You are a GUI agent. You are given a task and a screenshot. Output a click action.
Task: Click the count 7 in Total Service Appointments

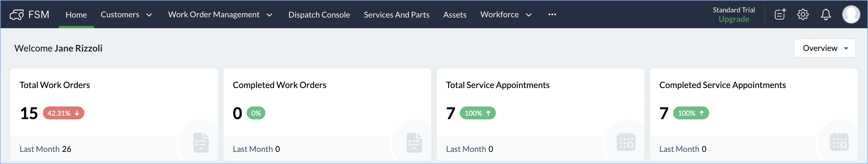click(x=450, y=113)
